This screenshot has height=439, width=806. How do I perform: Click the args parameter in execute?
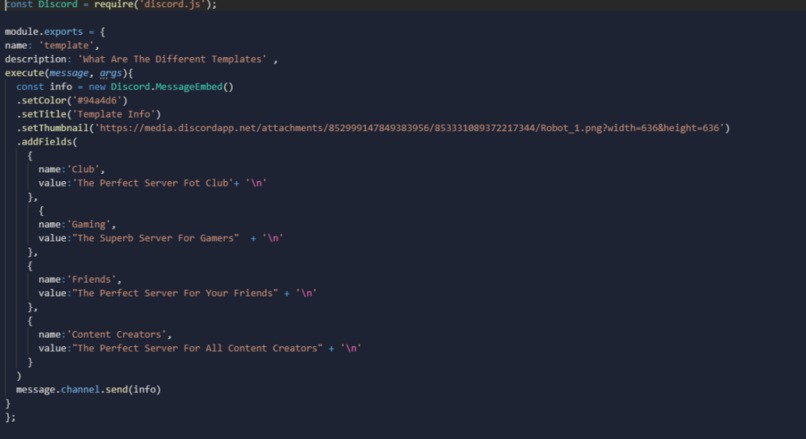[x=111, y=73]
